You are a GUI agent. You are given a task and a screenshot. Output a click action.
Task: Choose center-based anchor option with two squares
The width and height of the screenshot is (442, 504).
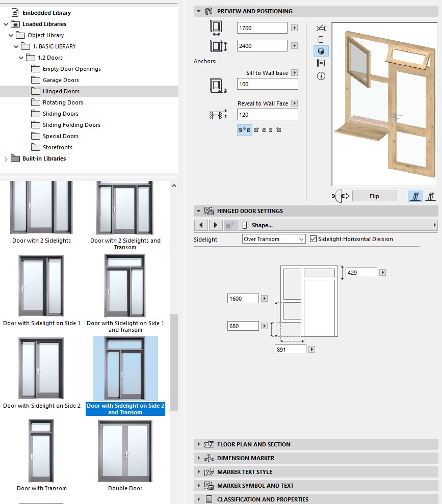click(244, 130)
